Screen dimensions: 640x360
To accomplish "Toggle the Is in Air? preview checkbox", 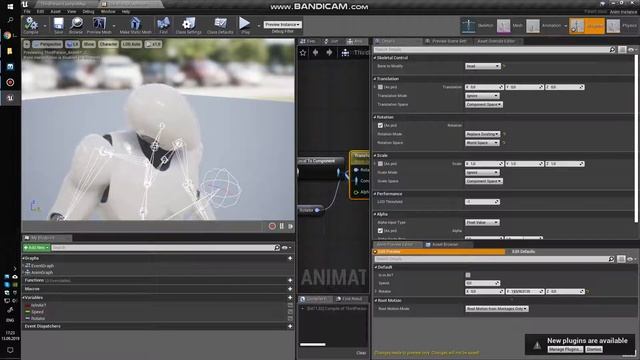I will tap(468, 275).
